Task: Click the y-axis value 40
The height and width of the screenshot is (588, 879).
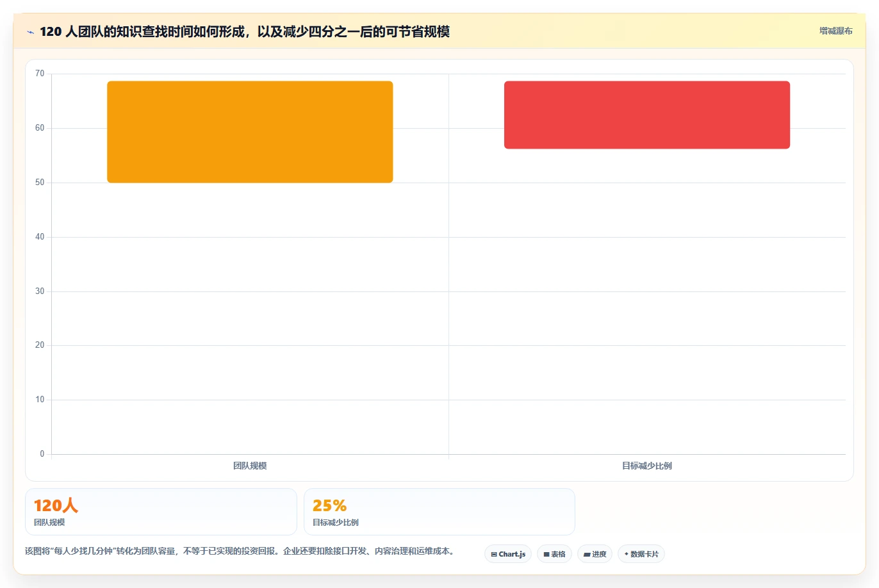Action: 40,237
